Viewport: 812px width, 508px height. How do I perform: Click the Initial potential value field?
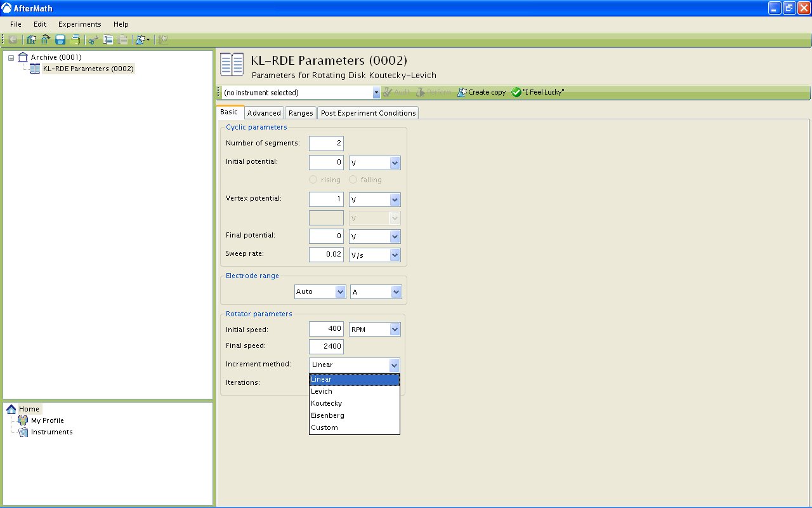tap(326, 163)
